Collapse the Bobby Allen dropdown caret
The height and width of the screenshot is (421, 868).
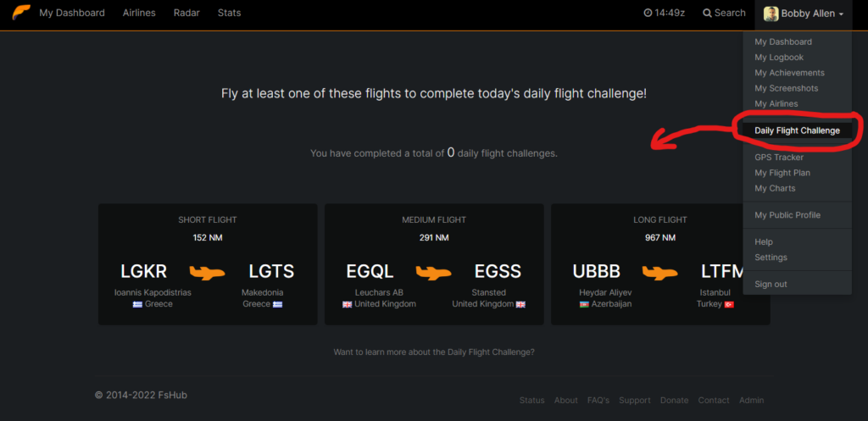pos(841,14)
